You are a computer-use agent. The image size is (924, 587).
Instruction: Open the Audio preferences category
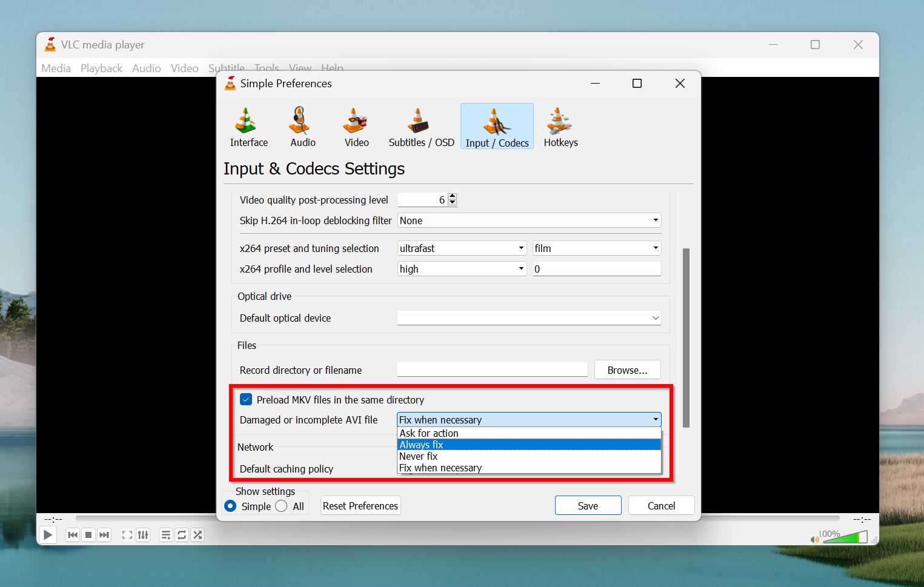point(302,127)
